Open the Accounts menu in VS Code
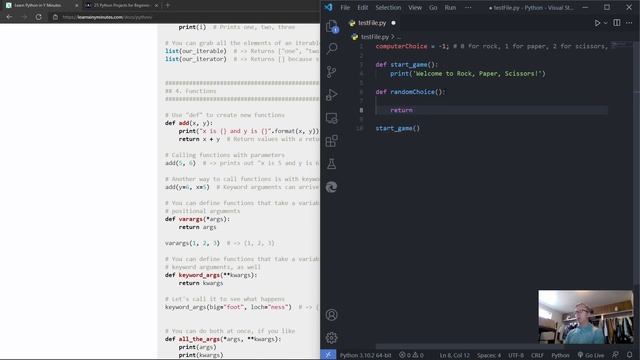This screenshot has width=640, height=360. (x=331, y=315)
